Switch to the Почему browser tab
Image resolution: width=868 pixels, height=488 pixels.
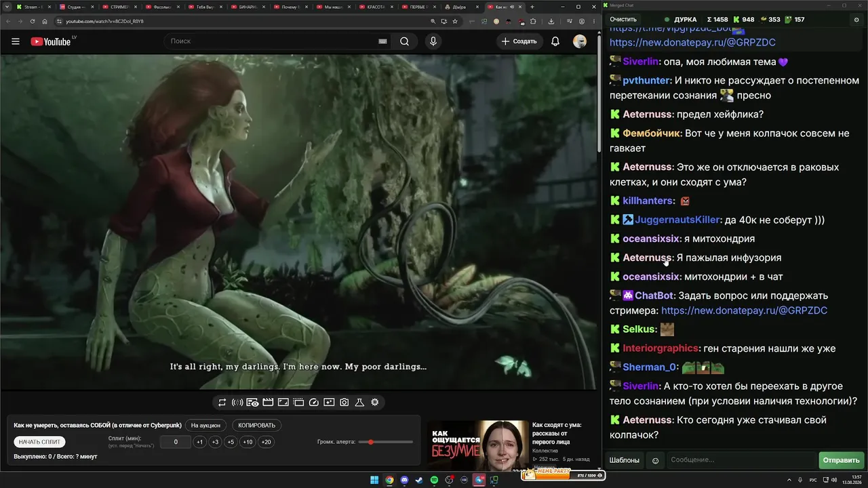[x=290, y=7]
